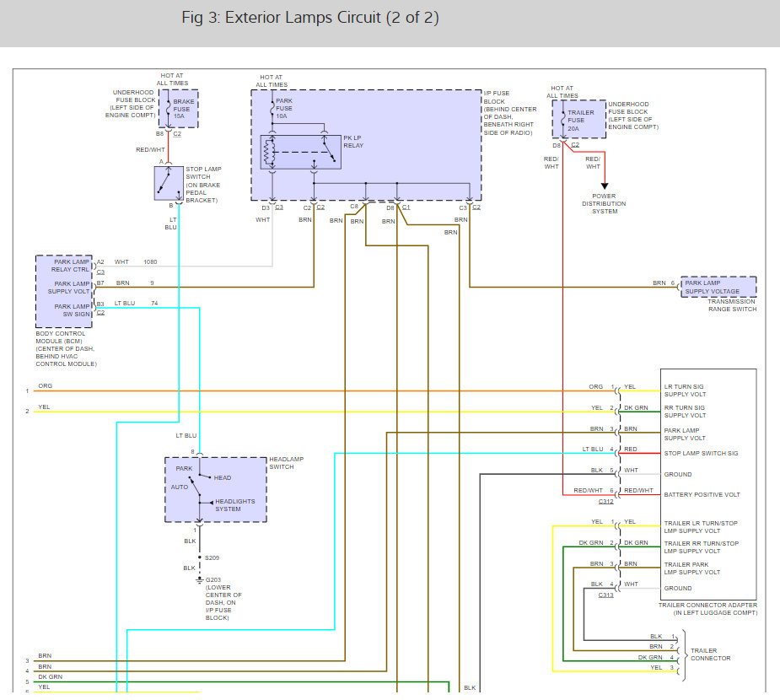Click the I/P FUSE BLOCK description
The width and height of the screenshot is (780, 700).
point(510,113)
